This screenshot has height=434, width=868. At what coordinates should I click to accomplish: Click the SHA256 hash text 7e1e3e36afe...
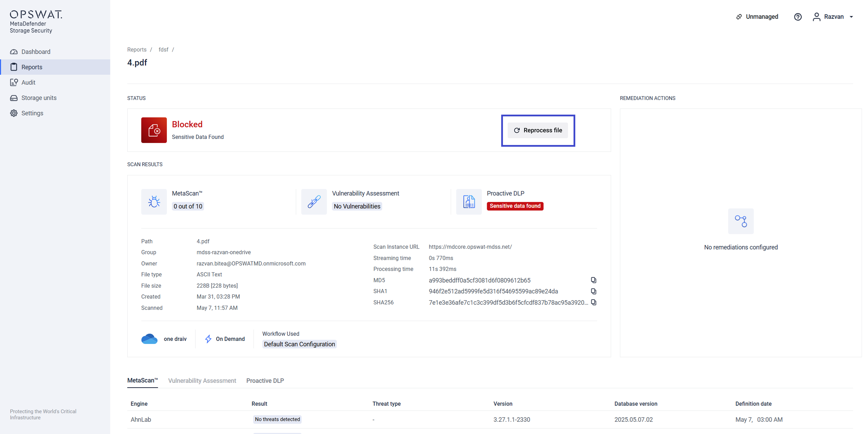click(x=508, y=302)
